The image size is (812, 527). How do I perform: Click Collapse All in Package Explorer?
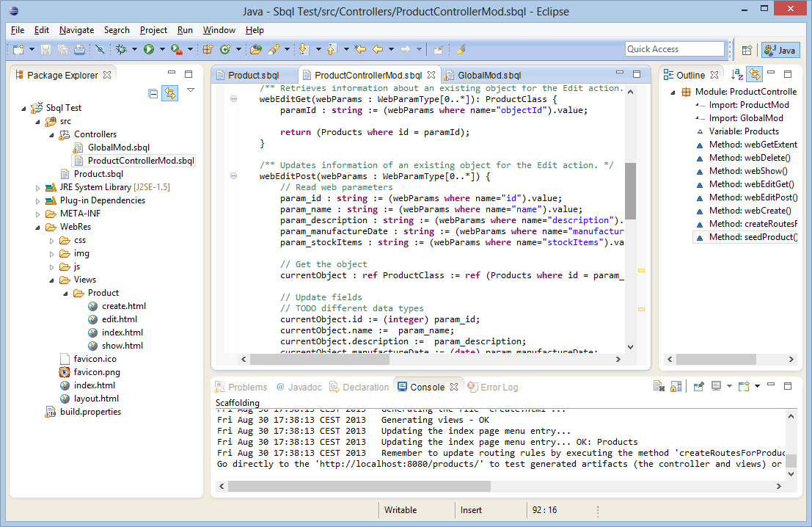click(x=153, y=93)
